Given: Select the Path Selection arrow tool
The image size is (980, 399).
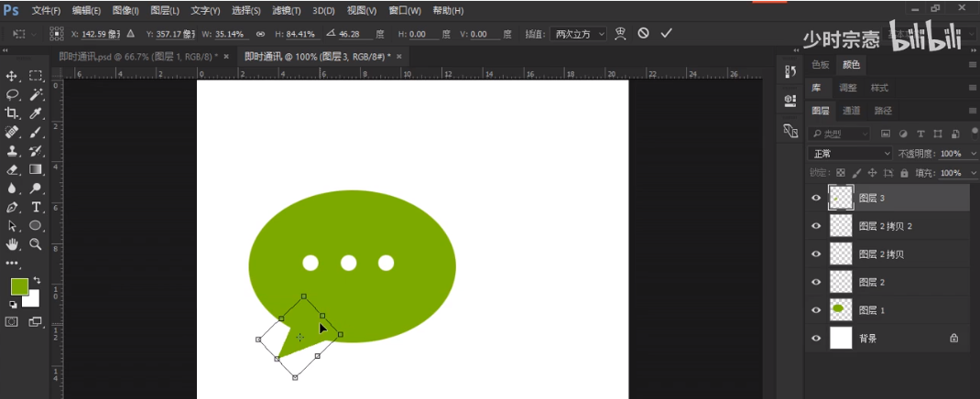Looking at the screenshot, I should pyautogui.click(x=11, y=225).
